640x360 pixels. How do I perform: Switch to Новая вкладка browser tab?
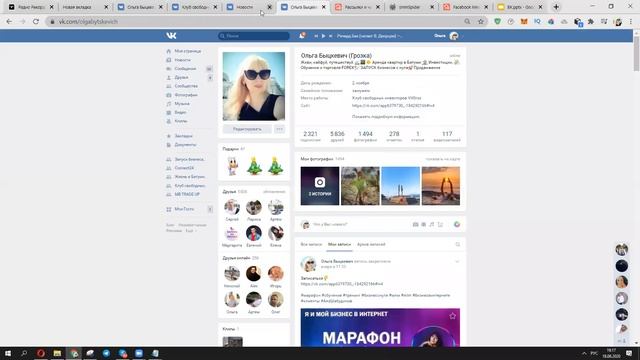(x=85, y=7)
